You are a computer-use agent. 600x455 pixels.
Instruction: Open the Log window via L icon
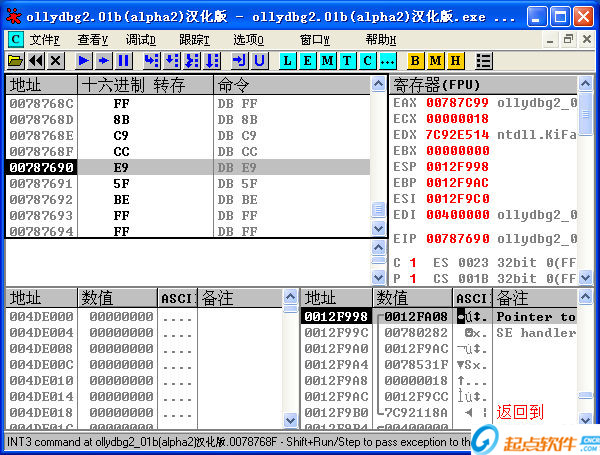pos(287,60)
